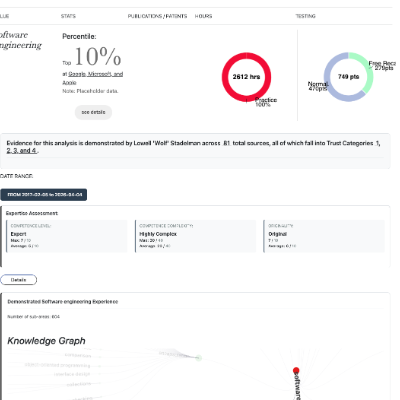Open Trust Categories 2, 3, and 4 link
The image size is (400, 400).
click(22, 150)
